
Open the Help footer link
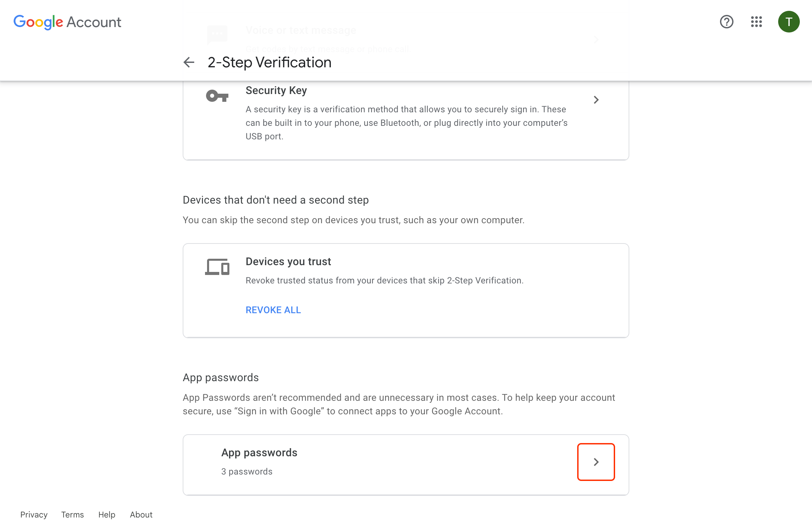coord(107,515)
